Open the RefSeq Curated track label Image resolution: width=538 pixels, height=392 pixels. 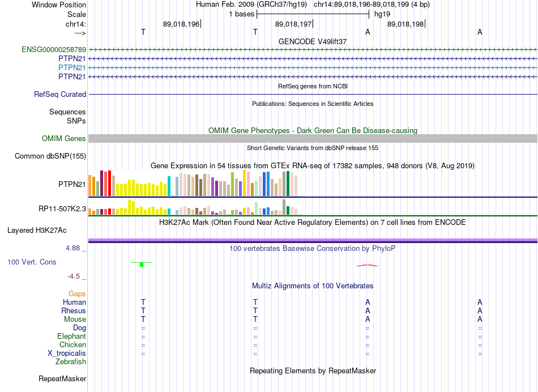click(x=60, y=94)
